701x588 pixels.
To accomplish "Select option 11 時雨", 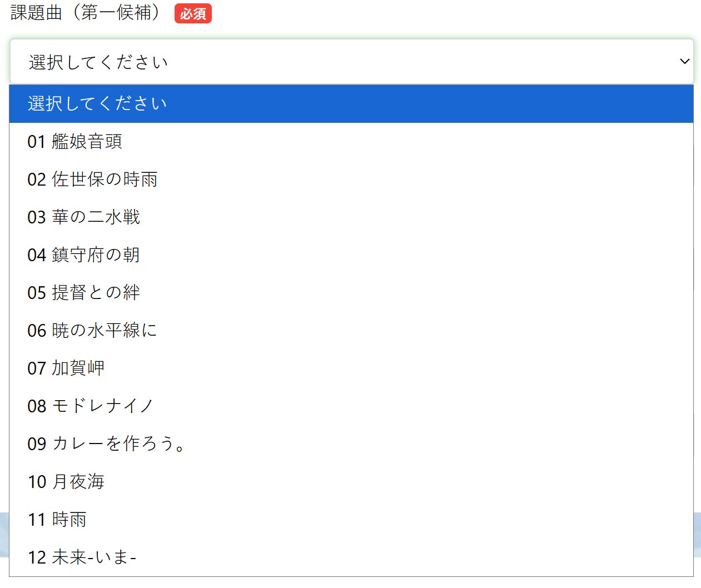I will (x=57, y=520).
